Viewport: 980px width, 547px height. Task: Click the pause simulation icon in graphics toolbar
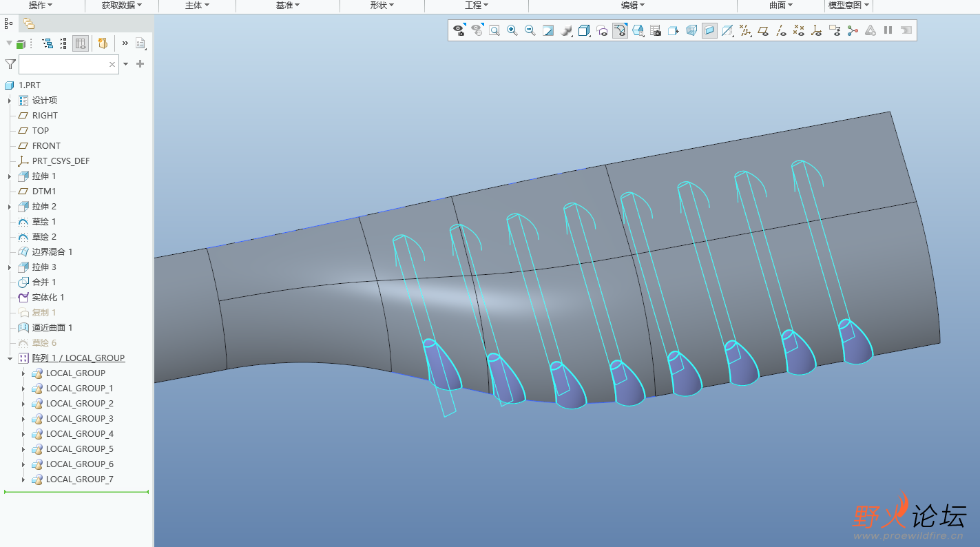(x=888, y=30)
